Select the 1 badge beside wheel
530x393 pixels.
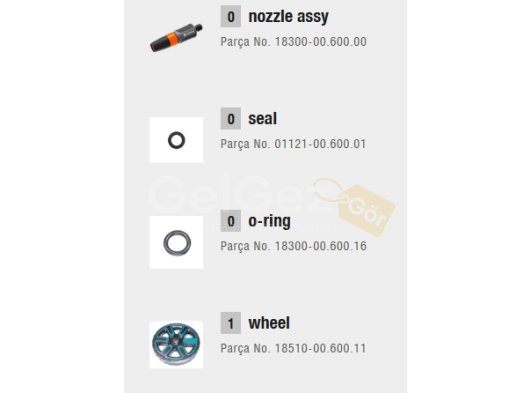tap(231, 323)
